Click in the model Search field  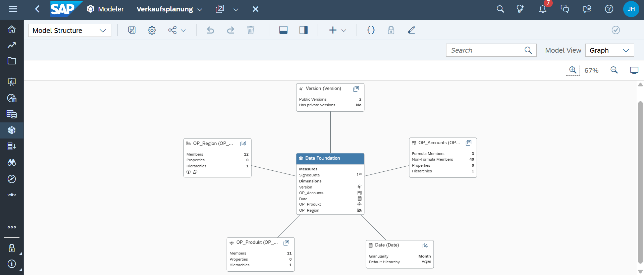pos(486,50)
